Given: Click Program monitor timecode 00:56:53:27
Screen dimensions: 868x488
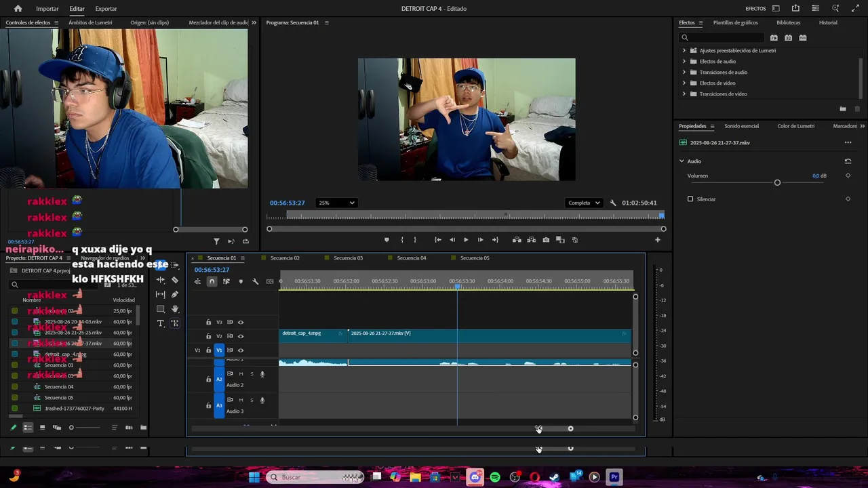Looking at the screenshot, I should click(x=287, y=203).
